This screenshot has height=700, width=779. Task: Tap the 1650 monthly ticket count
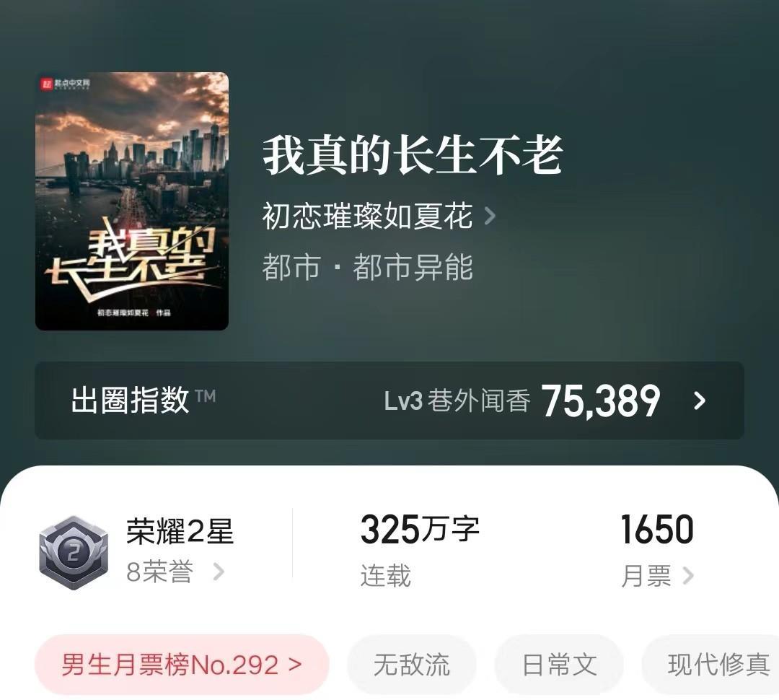click(657, 529)
